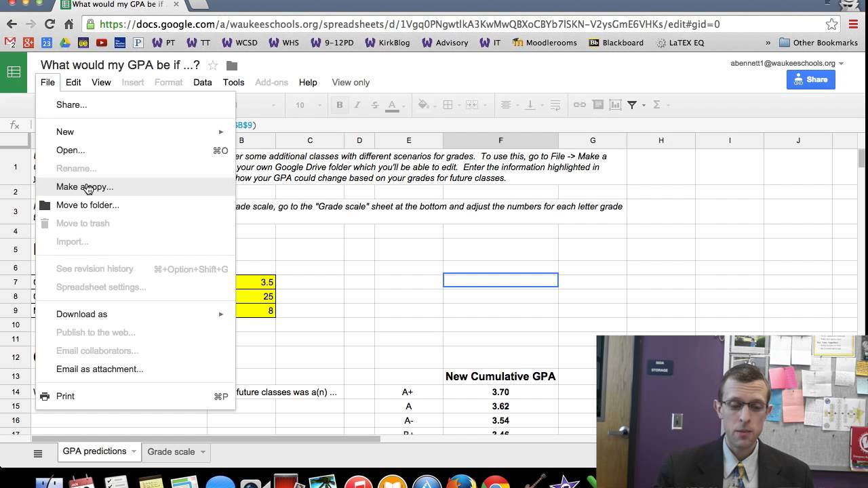Image resolution: width=868 pixels, height=488 pixels.
Task: Open the Moodlerooms bookmark
Action: (x=545, y=43)
